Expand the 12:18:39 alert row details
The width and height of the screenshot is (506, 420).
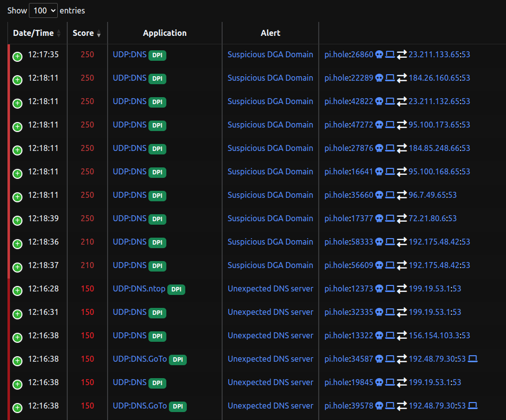(17, 221)
